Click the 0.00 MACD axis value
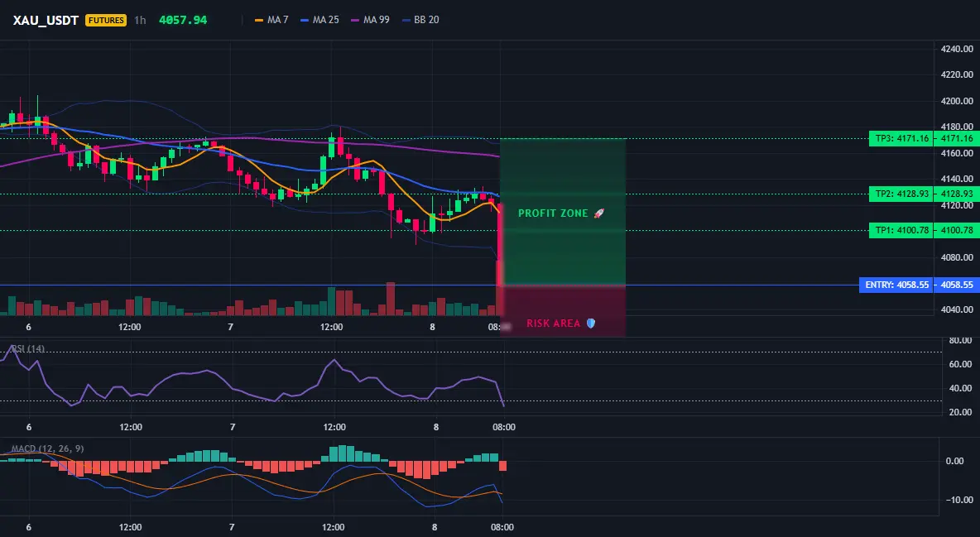Viewport: 980px width, 537px height. [x=955, y=462]
